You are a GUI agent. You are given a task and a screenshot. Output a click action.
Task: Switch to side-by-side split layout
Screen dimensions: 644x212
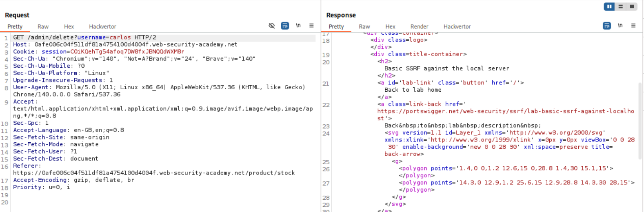click(x=609, y=7)
